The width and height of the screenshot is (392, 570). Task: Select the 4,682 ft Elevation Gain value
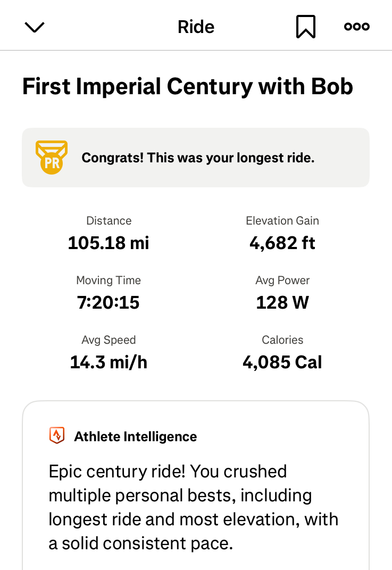tap(282, 243)
